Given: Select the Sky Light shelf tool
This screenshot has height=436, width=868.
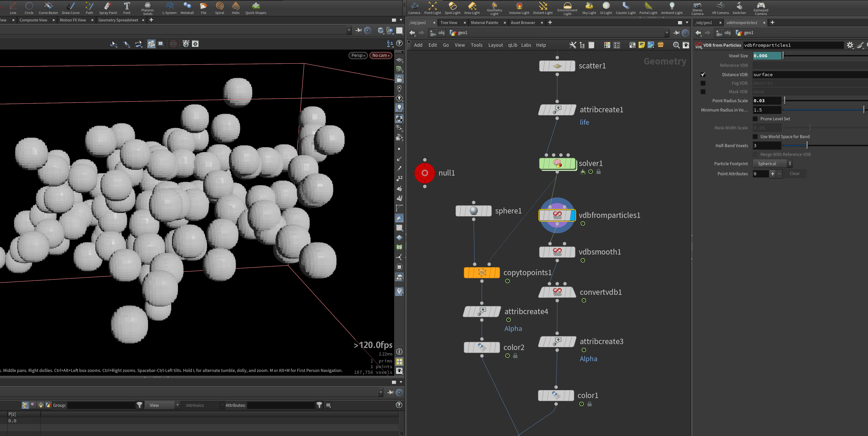Looking at the screenshot, I should click(x=589, y=8).
